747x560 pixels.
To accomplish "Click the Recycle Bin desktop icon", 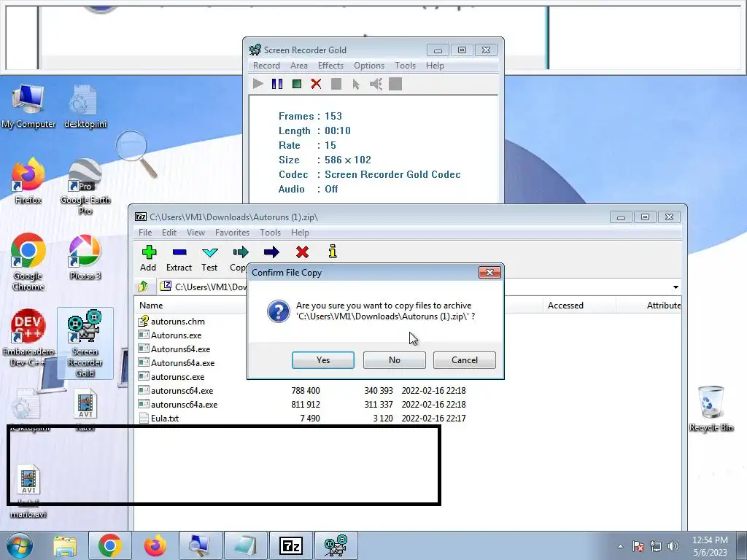I will [711, 408].
